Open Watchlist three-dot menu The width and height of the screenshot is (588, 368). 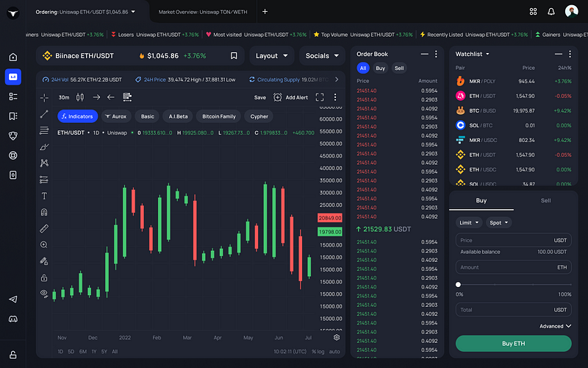(x=570, y=54)
